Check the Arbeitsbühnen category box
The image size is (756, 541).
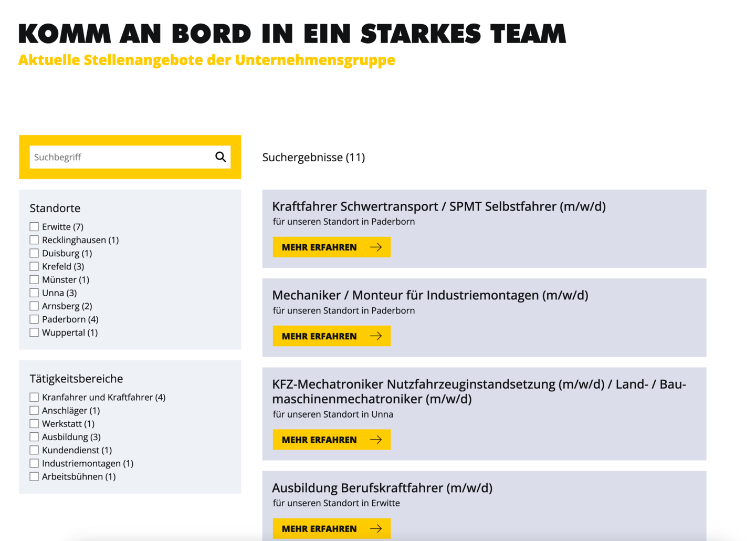click(x=34, y=477)
